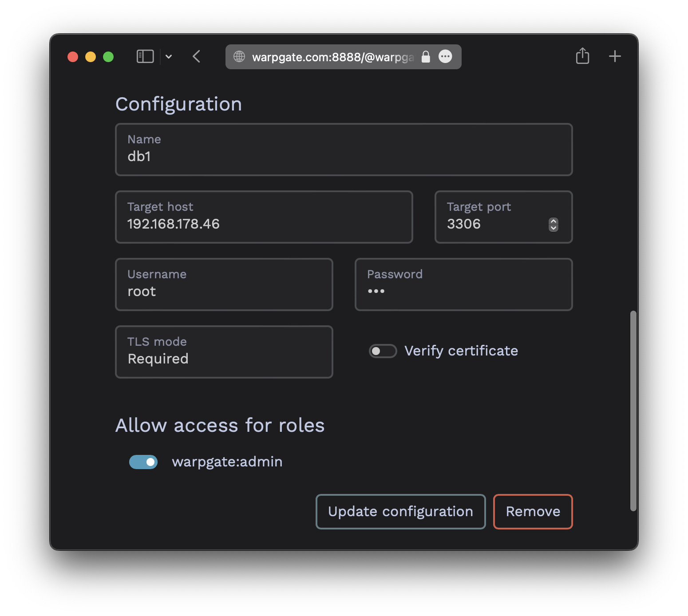Click the Update configuration button
This screenshot has width=688, height=616.
tap(400, 512)
